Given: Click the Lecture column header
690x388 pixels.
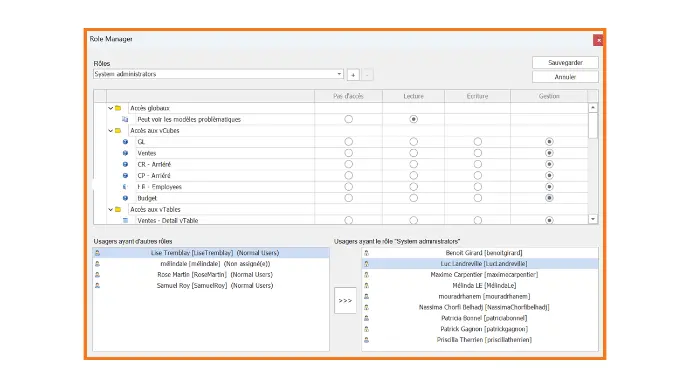Looking at the screenshot, I should point(414,96).
